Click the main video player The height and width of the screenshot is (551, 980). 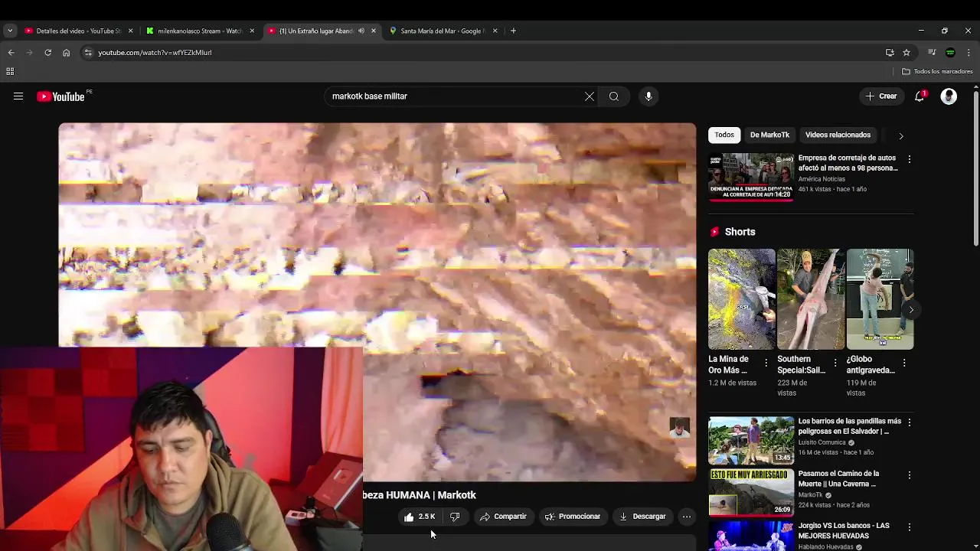pos(377,302)
